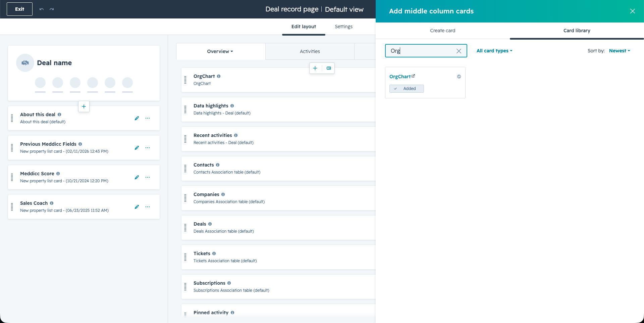Edit the About this deal card
The height and width of the screenshot is (323, 644).
pos(137,118)
